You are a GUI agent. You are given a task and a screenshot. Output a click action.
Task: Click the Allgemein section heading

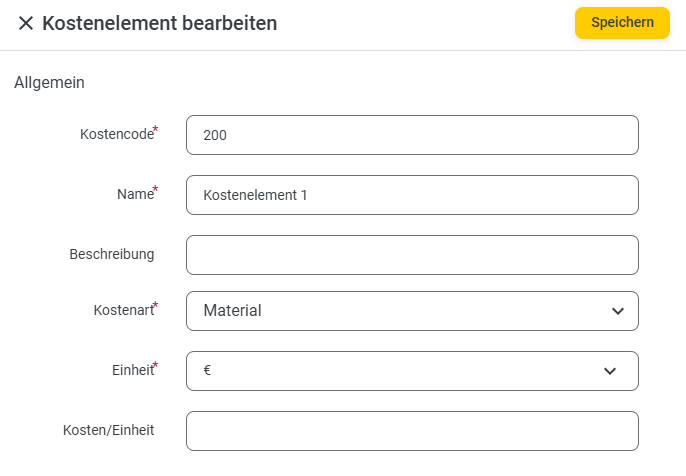point(49,82)
